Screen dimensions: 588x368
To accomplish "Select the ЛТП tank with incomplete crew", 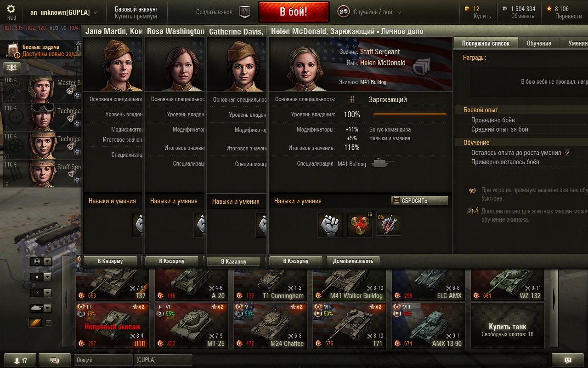I will (113, 325).
